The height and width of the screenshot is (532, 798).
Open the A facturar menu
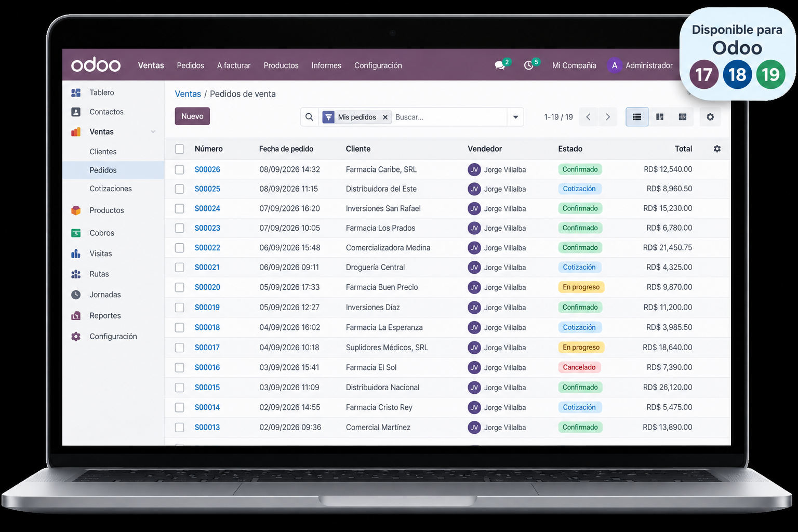click(234, 65)
